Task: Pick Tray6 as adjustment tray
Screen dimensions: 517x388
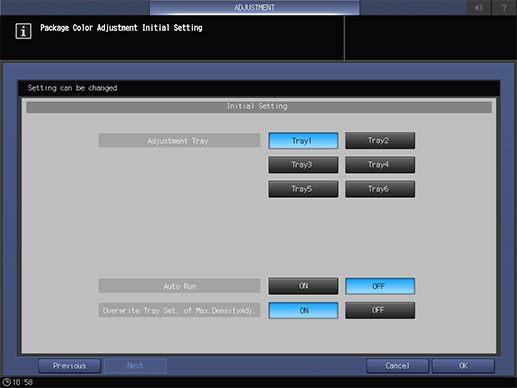Action: tap(380, 189)
